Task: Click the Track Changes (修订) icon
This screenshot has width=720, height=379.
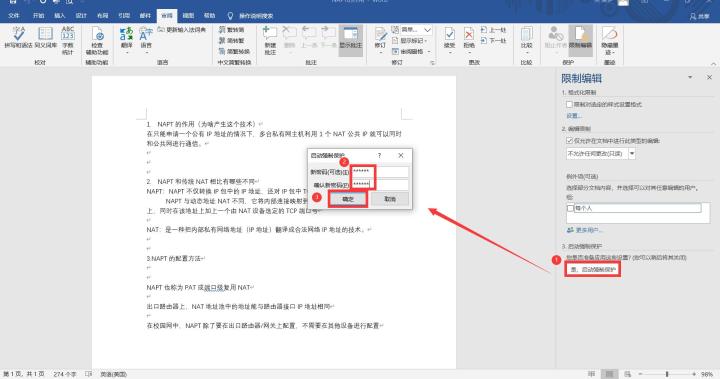Action: [380, 35]
